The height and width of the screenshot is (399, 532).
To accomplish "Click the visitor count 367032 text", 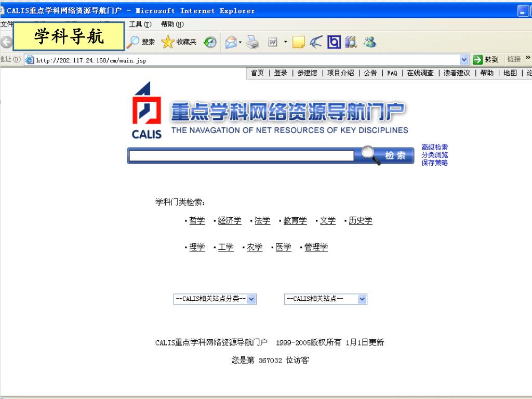I will 270,361.
